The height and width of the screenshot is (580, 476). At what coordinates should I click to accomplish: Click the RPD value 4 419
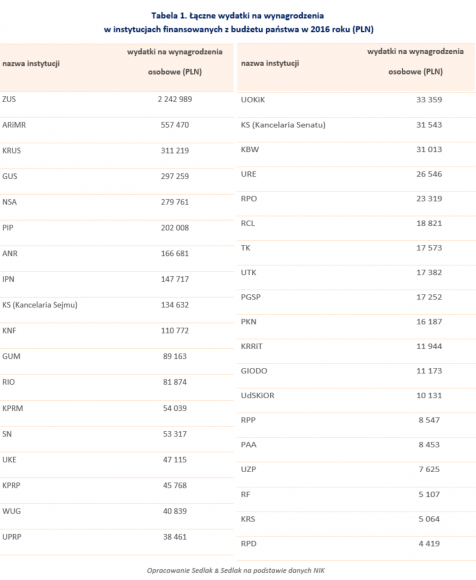[x=429, y=544]
